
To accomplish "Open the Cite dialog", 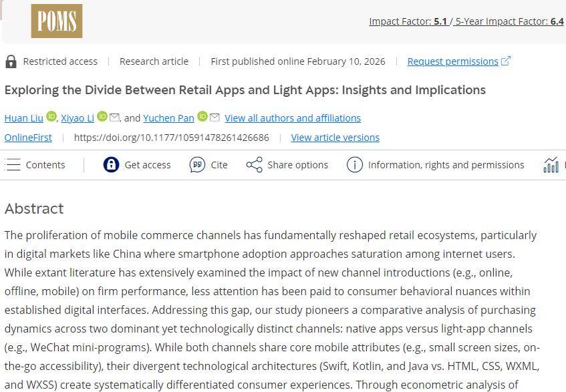I will [208, 165].
